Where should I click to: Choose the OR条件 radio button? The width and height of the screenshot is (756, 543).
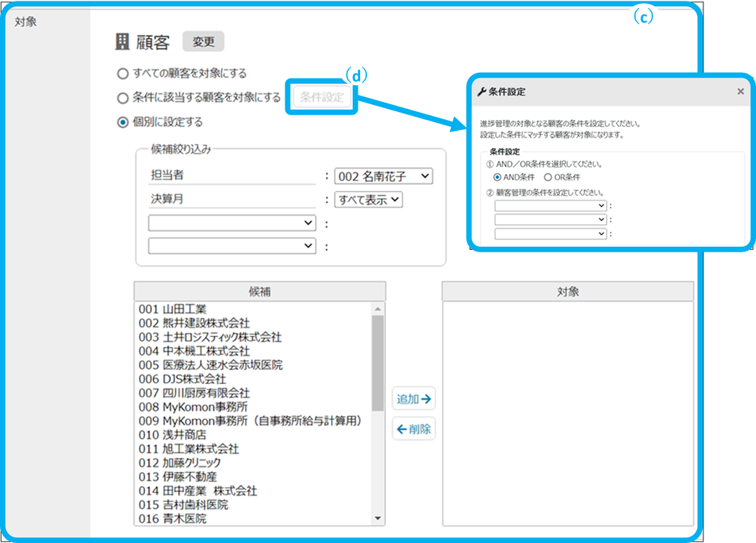point(548,178)
